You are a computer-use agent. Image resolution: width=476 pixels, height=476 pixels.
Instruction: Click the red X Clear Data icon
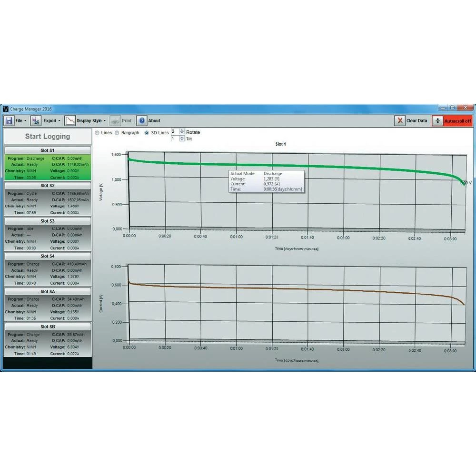(400, 121)
